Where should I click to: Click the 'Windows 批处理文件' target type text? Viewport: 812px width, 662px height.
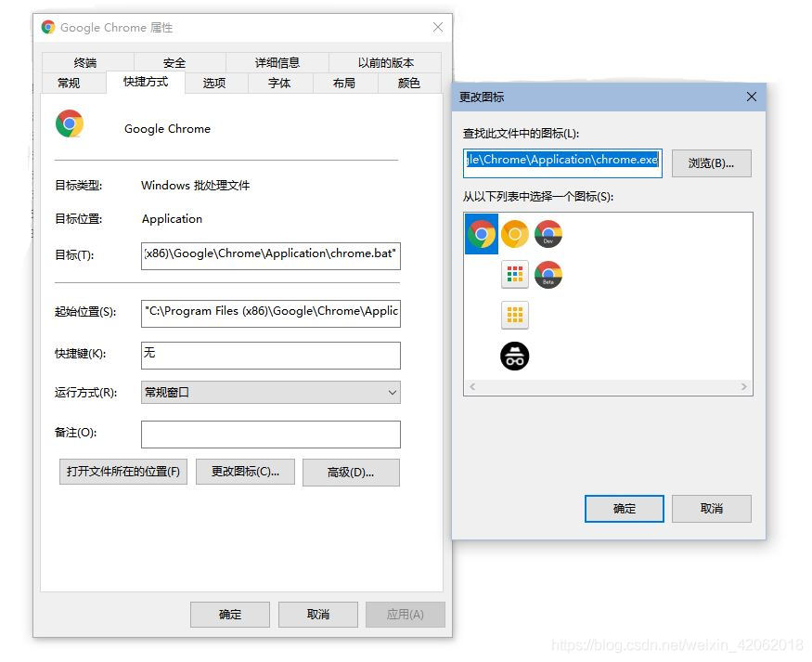pos(195,186)
